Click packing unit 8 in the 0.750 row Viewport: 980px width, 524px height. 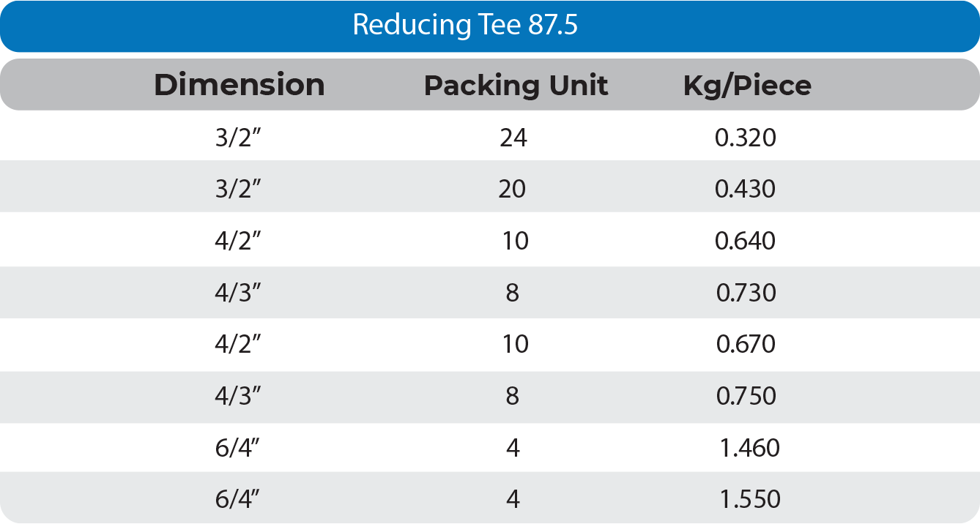coord(512,396)
